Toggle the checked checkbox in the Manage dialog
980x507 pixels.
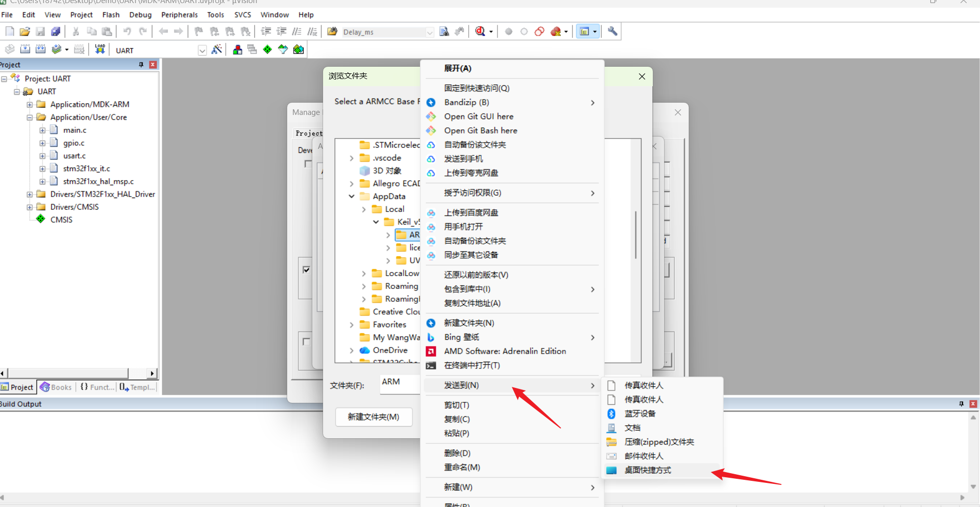coord(307,269)
